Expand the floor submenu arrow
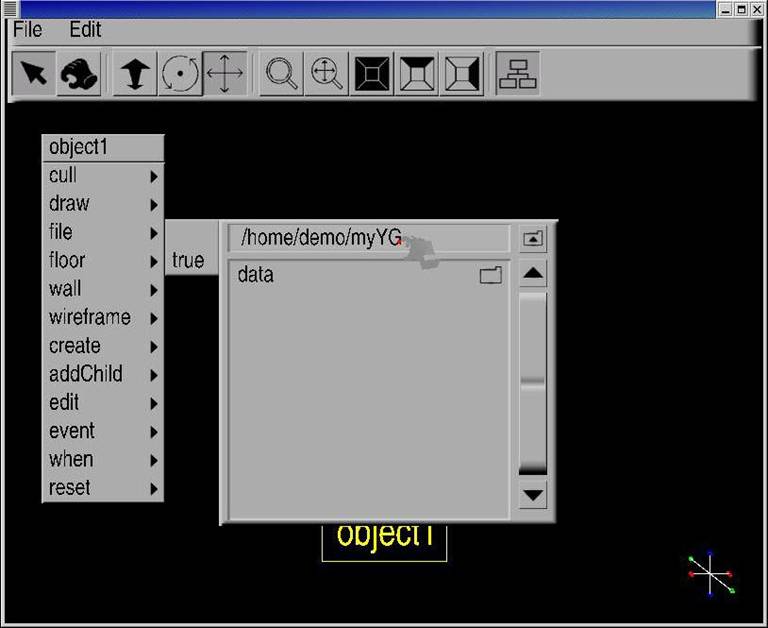The height and width of the screenshot is (628, 768). (154, 262)
